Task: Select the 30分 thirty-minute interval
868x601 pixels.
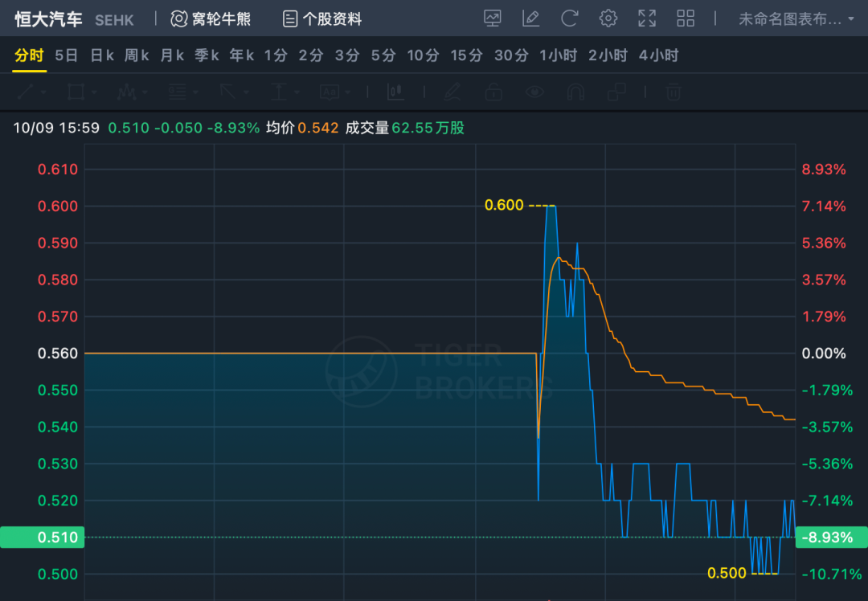Action: (x=511, y=55)
